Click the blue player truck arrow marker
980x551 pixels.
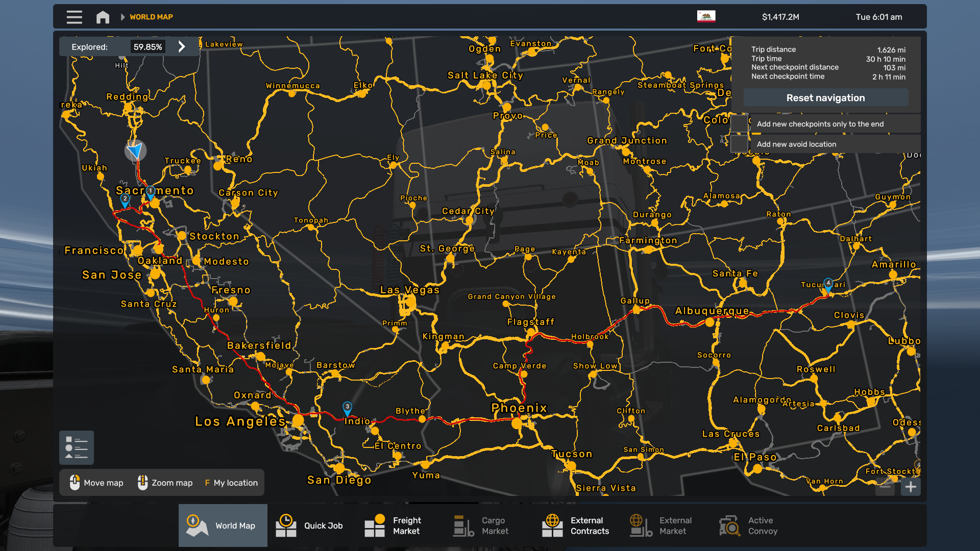click(x=135, y=151)
